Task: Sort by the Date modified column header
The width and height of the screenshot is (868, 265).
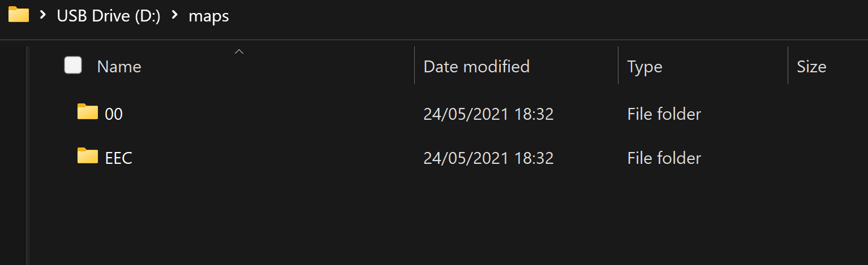Action: (x=476, y=67)
